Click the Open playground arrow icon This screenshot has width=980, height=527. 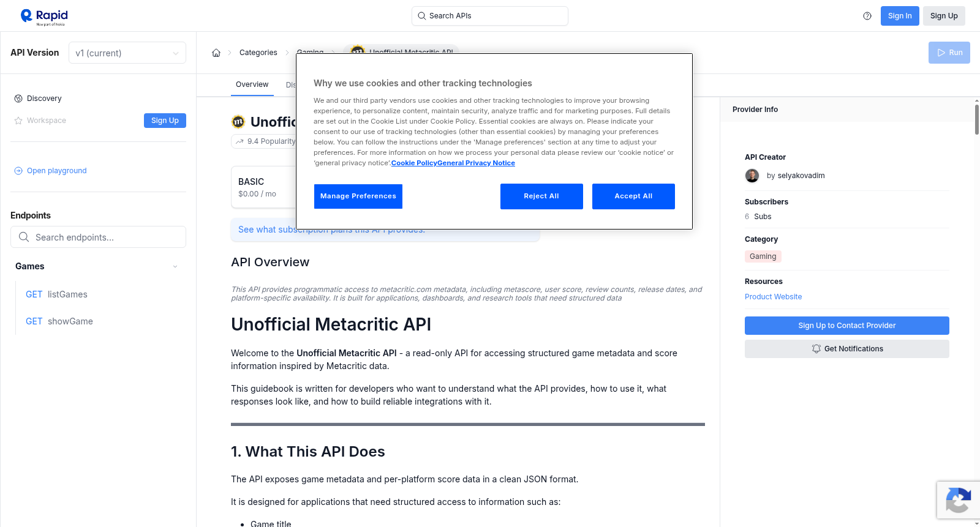[x=18, y=171]
